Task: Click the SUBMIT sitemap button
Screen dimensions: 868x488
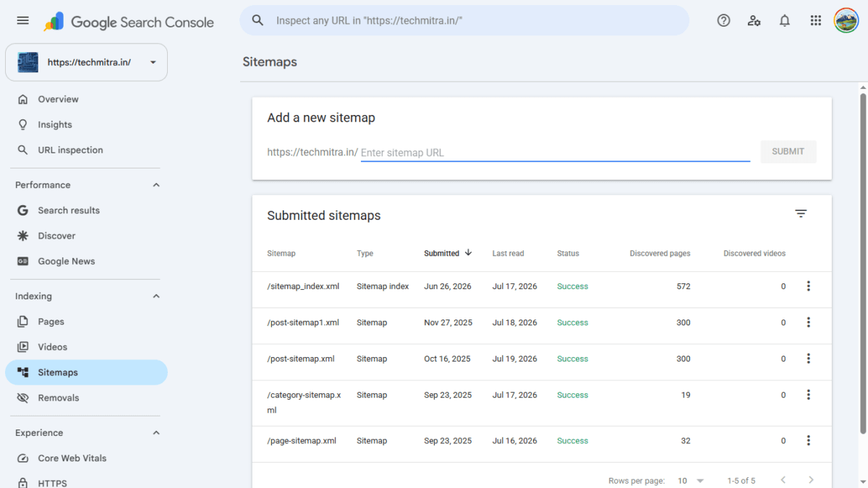Action: 788,152
